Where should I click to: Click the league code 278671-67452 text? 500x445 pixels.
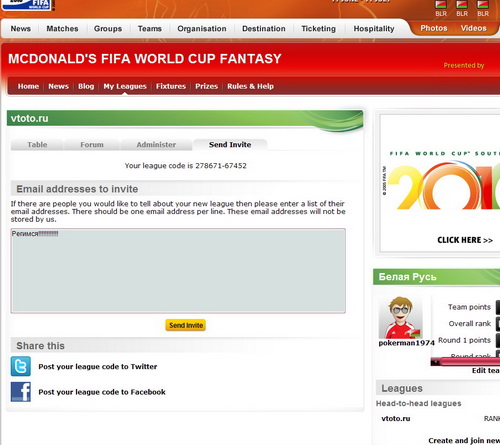pos(221,166)
